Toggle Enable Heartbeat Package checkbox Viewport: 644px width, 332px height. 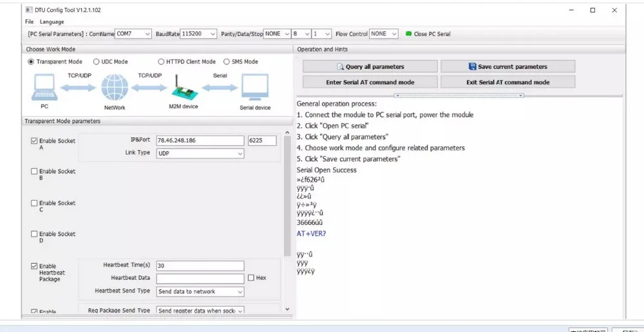pos(34,266)
